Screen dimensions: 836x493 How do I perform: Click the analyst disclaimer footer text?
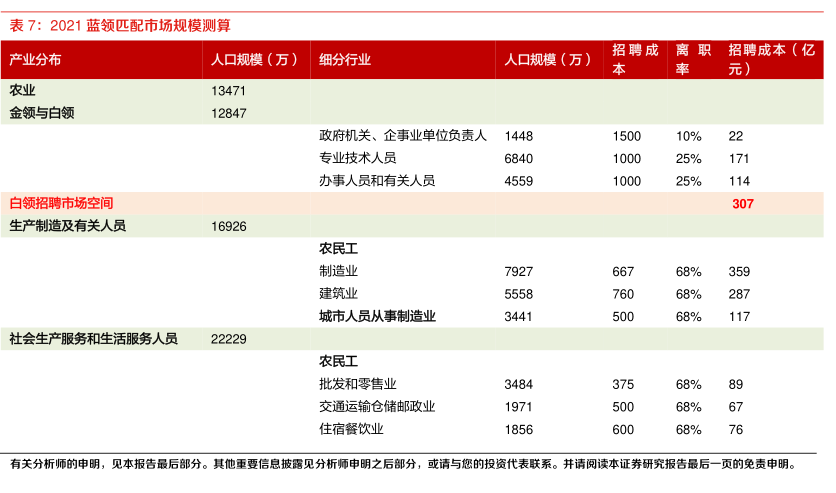(x=402, y=464)
